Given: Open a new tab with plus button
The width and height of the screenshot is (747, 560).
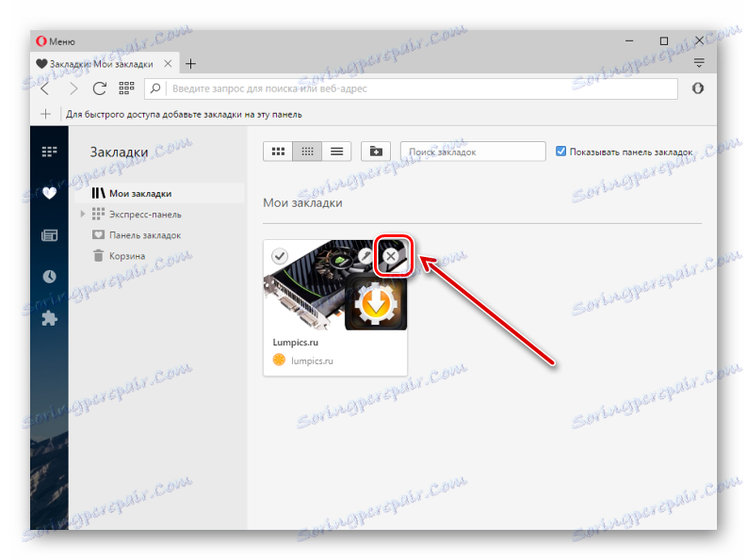Looking at the screenshot, I should (x=190, y=63).
